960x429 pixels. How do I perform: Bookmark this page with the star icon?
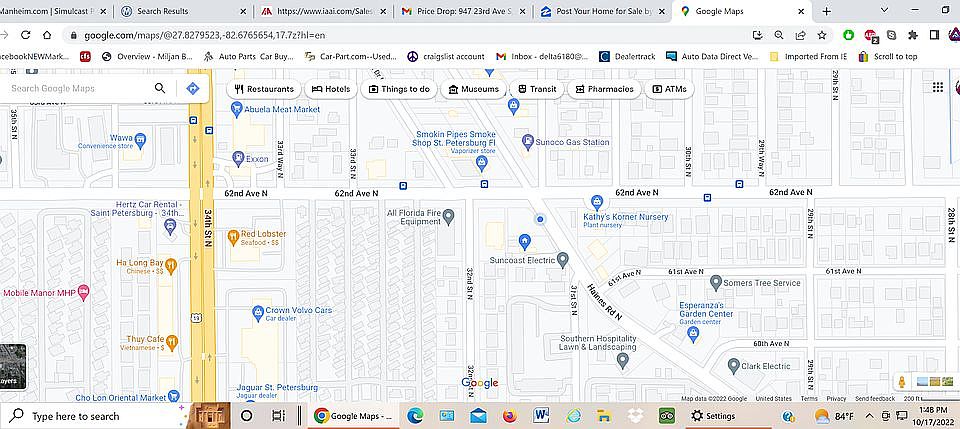point(822,35)
